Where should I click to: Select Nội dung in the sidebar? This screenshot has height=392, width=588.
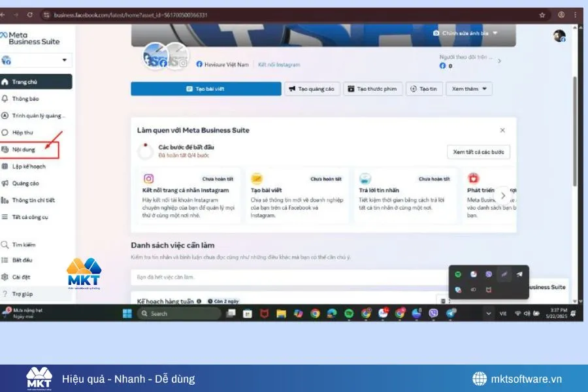coord(25,149)
